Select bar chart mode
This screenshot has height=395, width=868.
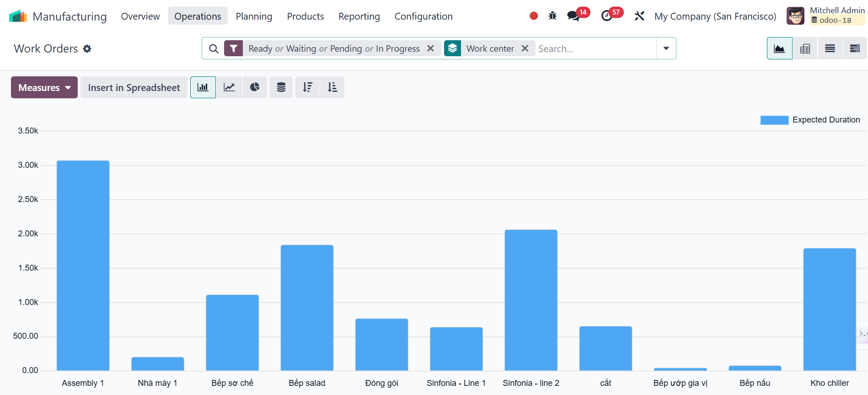[x=203, y=87]
